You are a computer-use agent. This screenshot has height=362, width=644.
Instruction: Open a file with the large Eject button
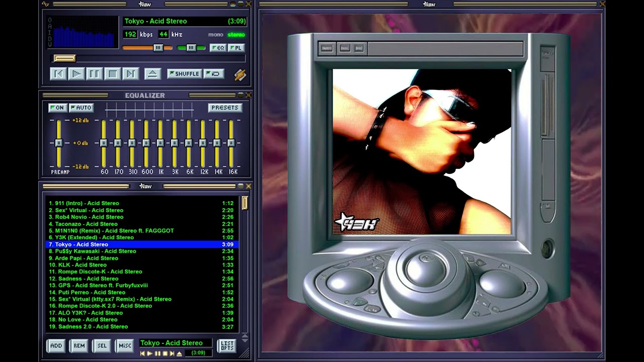tap(152, 74)
